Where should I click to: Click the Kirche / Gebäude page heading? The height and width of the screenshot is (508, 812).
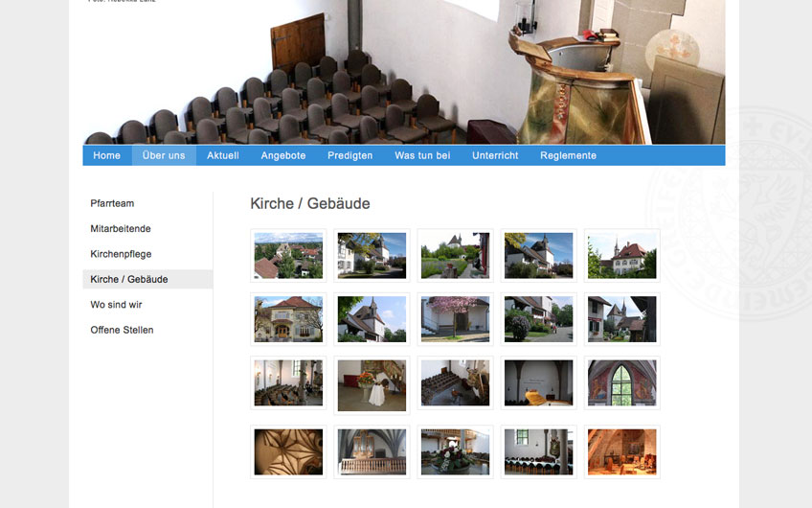click(309, 204)
